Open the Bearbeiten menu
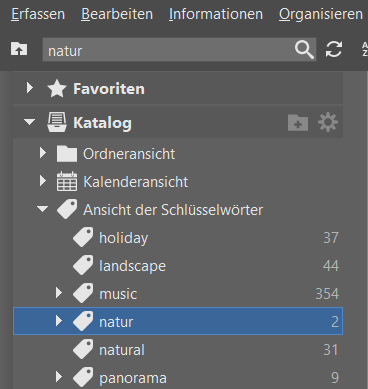368x389 pixels. coord(117,14)
